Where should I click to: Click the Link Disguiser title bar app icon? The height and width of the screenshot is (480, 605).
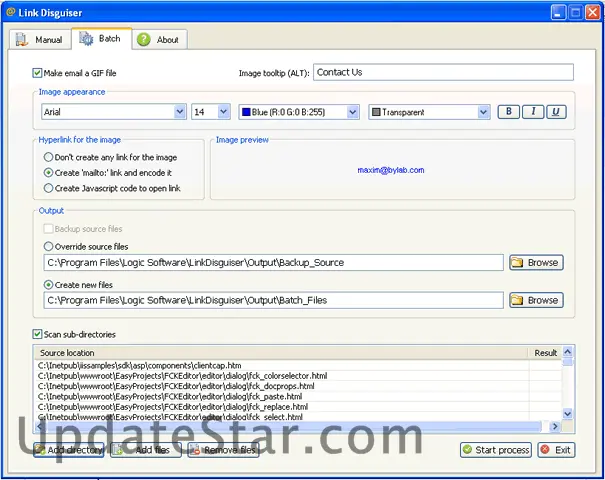point(11,12)
